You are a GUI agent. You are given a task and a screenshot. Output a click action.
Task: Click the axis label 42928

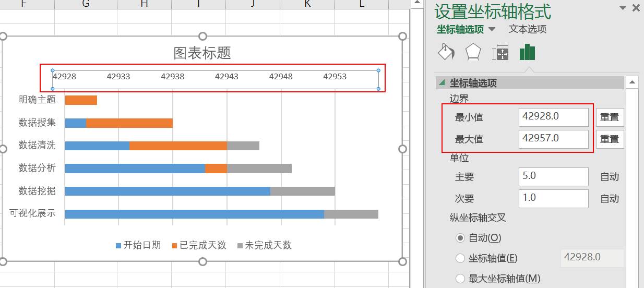click(65, 77)
